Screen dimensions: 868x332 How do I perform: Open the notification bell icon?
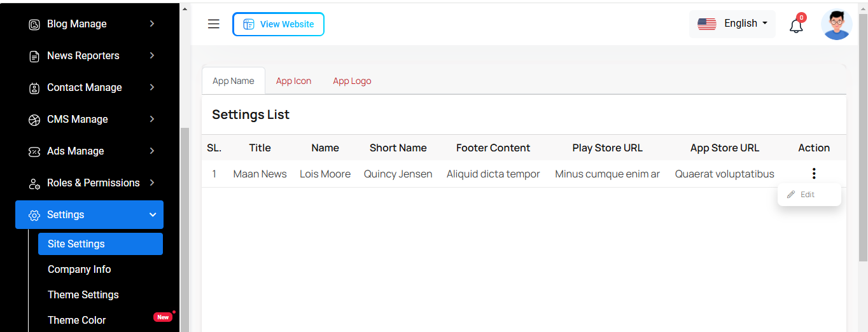pyautogui.click(x=796, y=26)
